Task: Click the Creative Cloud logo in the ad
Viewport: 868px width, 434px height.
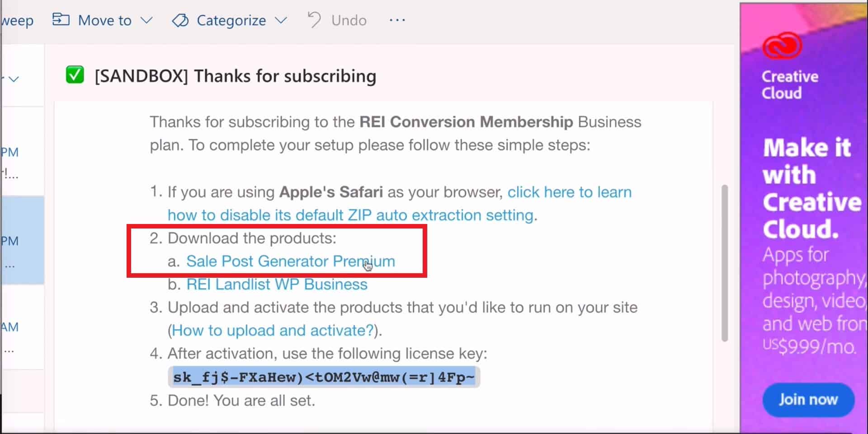Action: click(x=782, y=45)
